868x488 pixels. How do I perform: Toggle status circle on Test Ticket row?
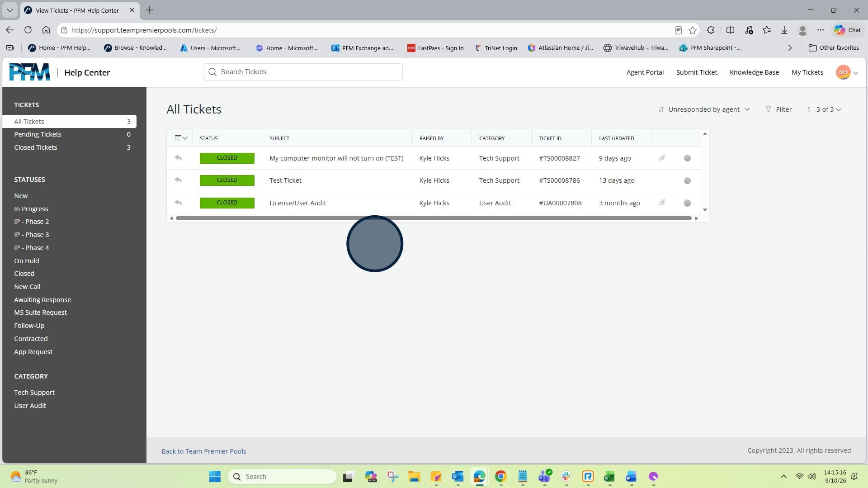(x=687, y=180)
